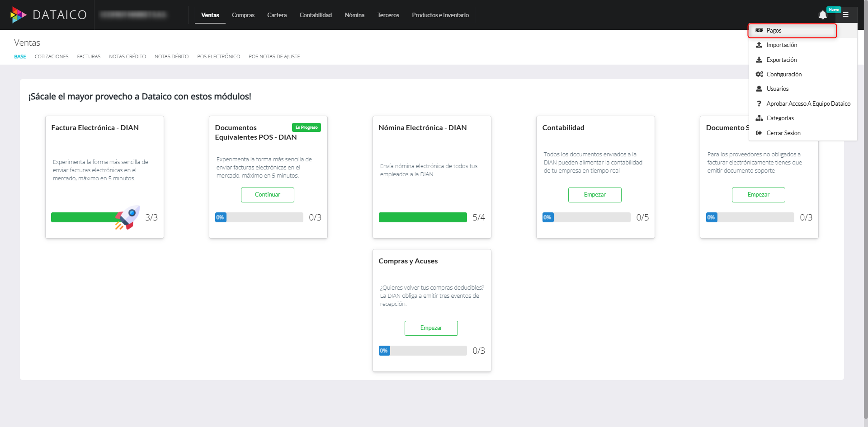Click the Pagos card icon in the menu

(x=759, y=30)
